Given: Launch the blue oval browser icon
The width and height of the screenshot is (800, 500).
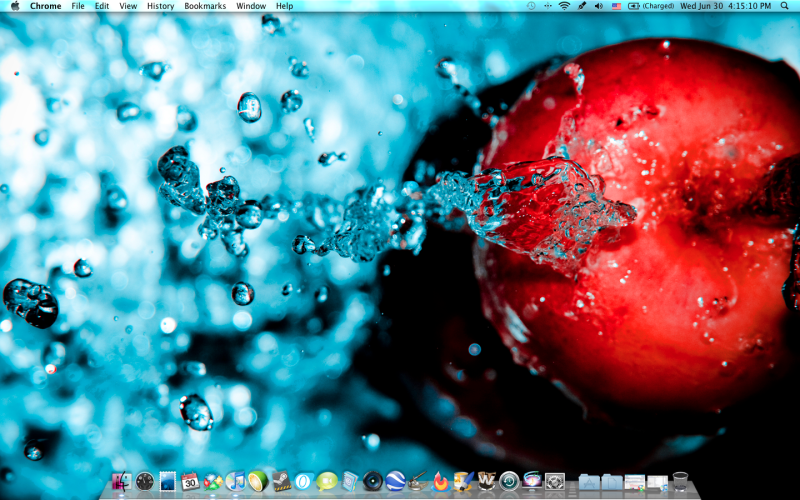Looking at the screenshot, I should point(304,481).
